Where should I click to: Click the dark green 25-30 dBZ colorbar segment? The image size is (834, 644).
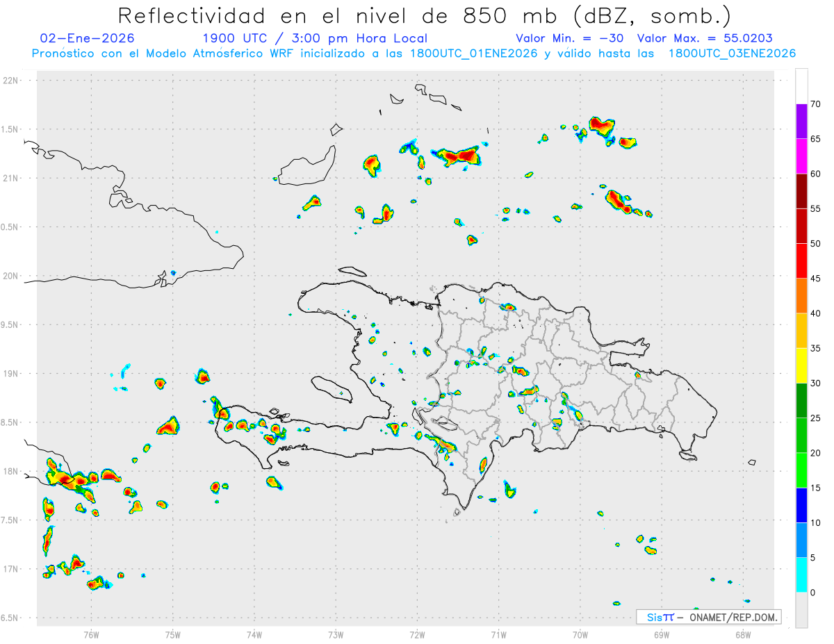pos(801,401)
